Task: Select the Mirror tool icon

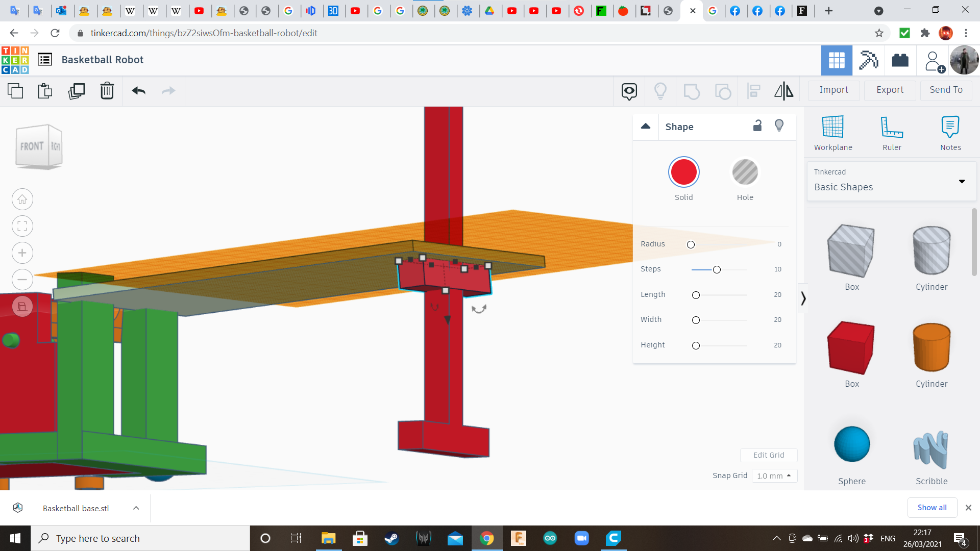Action: [783, 91]
